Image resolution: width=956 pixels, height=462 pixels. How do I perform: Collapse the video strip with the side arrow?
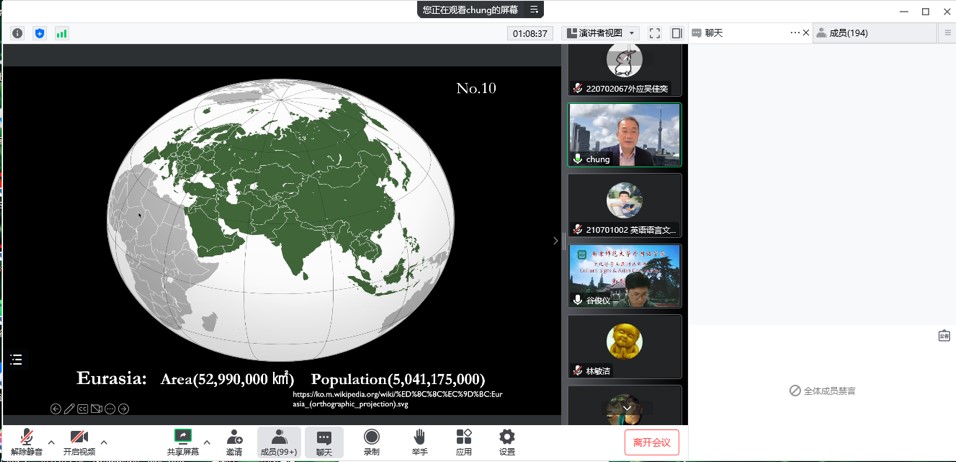[556, 240]
